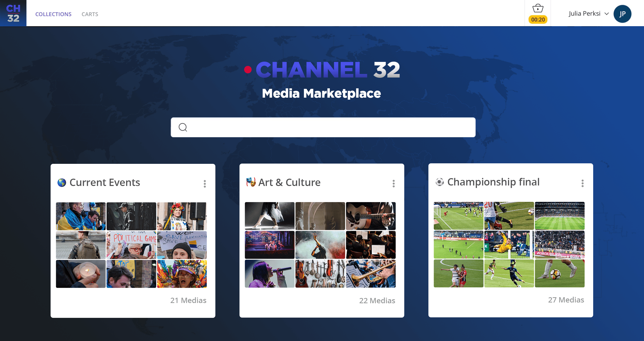644x341 pixels.
Task: Click the 00:20 cart duration badge
Action: point(538,20)
